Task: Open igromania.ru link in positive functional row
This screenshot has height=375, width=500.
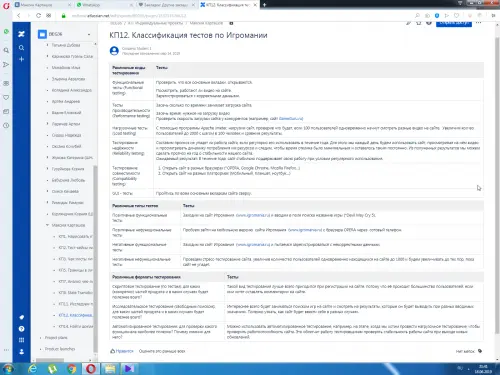Action: point(253,215)
